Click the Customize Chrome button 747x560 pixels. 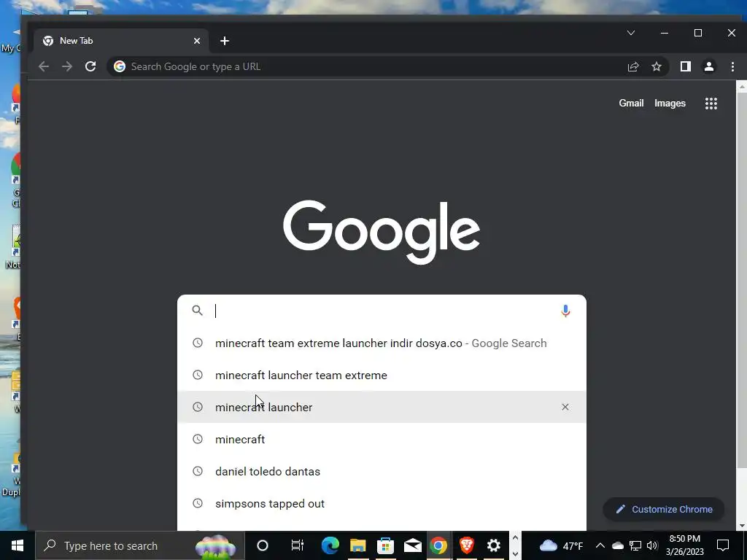(x=664, y=510)
